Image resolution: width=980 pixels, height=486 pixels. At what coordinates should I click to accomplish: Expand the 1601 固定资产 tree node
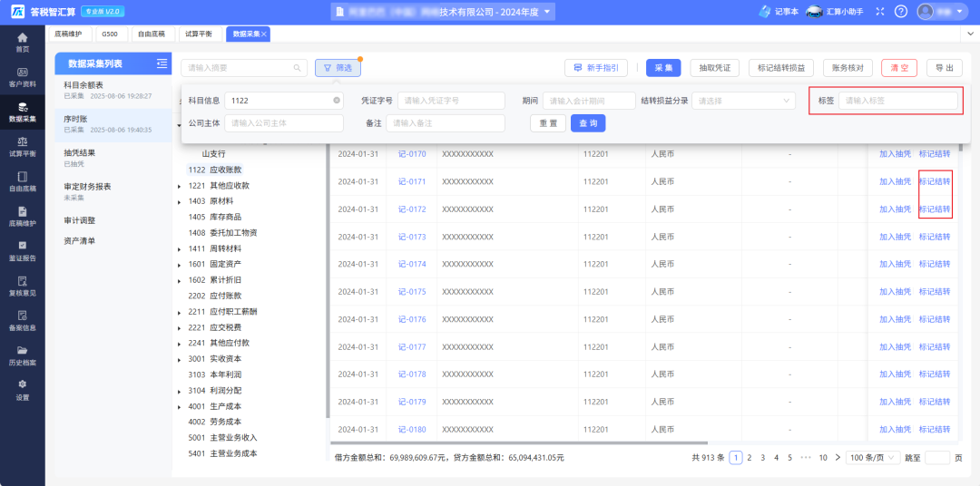point(180,264)
